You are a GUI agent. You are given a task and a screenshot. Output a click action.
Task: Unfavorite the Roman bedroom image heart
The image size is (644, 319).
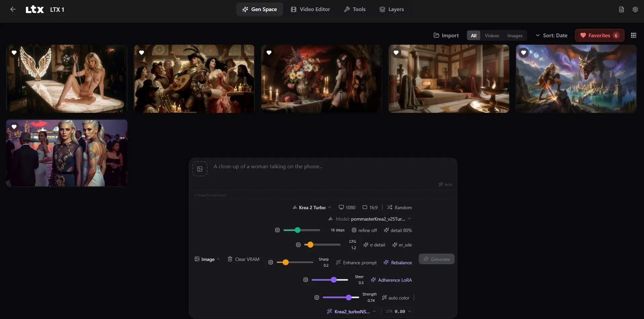(396, 53)
